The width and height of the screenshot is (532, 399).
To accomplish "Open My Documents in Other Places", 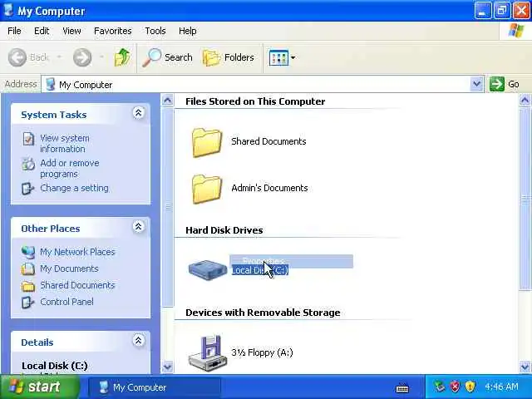I will tap(69, 268).
